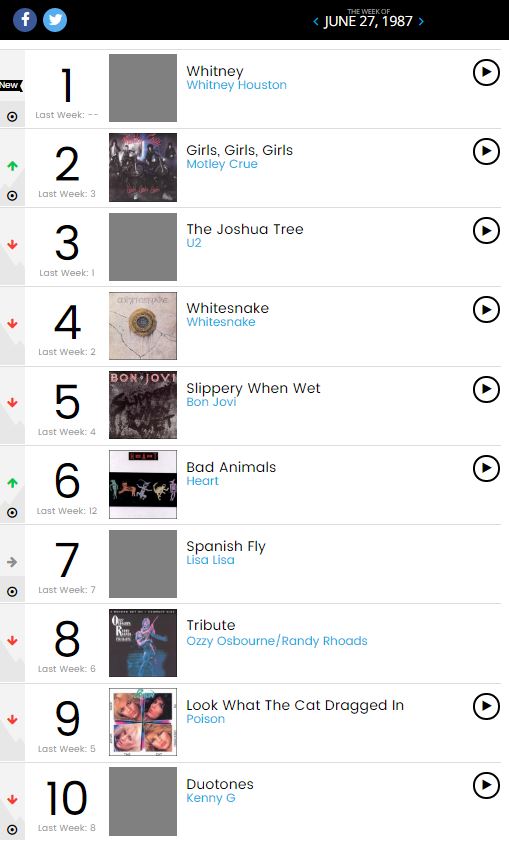Click the award circle icon beside Spanish Fly
Image resolution: width=509 pixels, height=841 pixels.
coord(12,592)
